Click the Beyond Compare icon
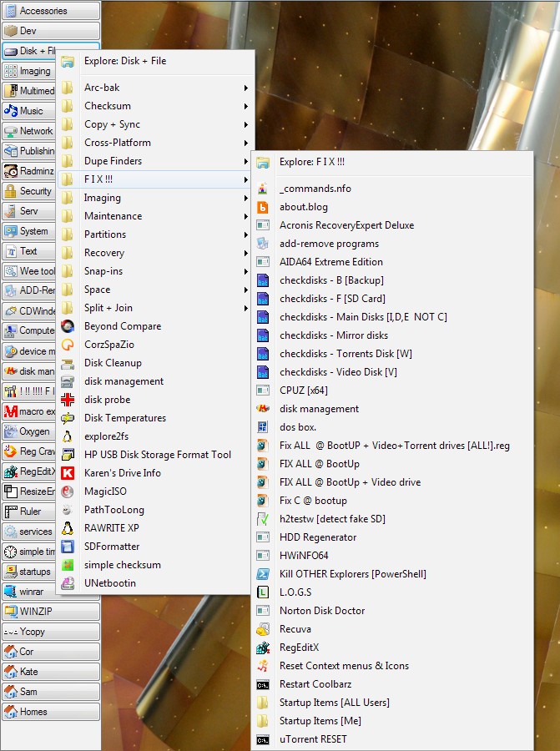 [x=68, y=326]
